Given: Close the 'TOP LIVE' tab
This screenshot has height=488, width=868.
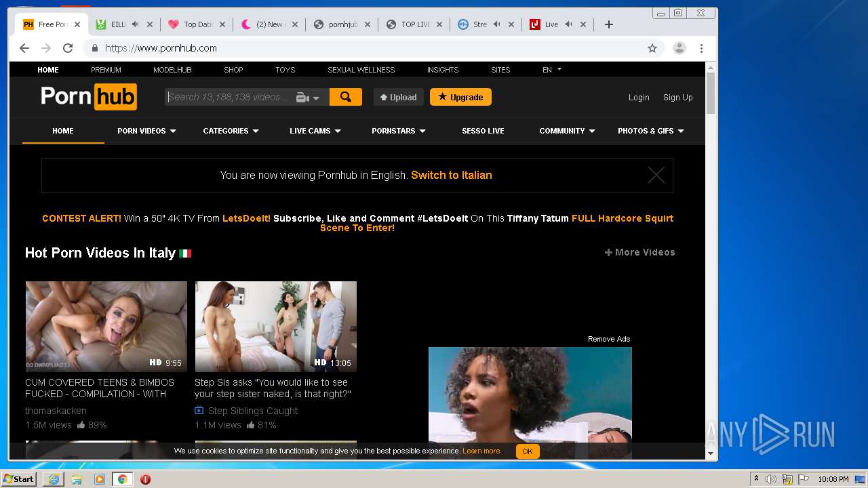Looking at the screenshot, I should (439, 24).
